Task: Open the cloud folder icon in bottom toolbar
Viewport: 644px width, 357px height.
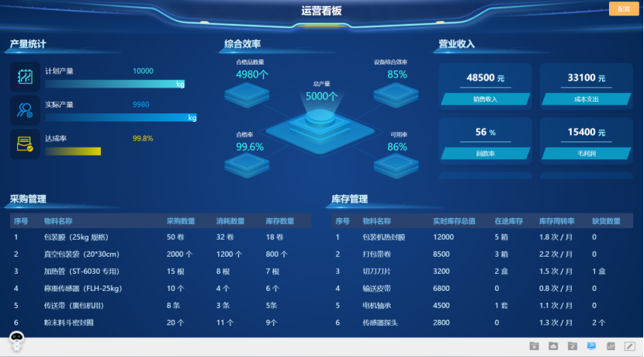Action: tap(553, 345)
